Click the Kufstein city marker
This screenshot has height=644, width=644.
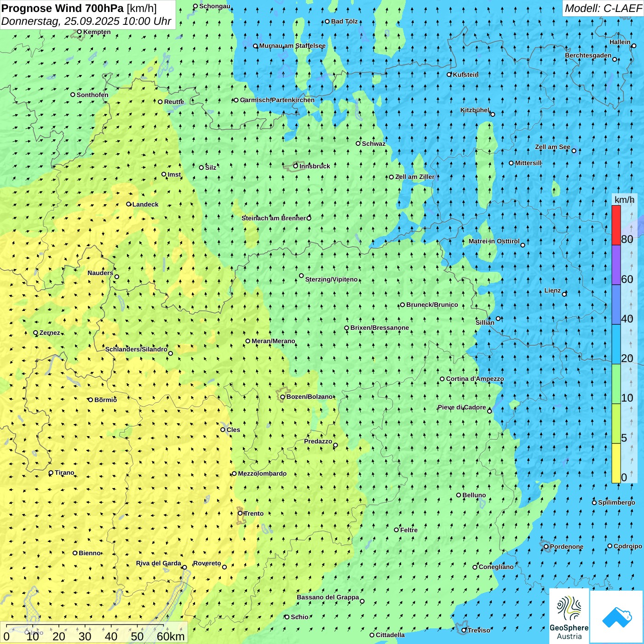pyautogui.click(x=449, y=75)
